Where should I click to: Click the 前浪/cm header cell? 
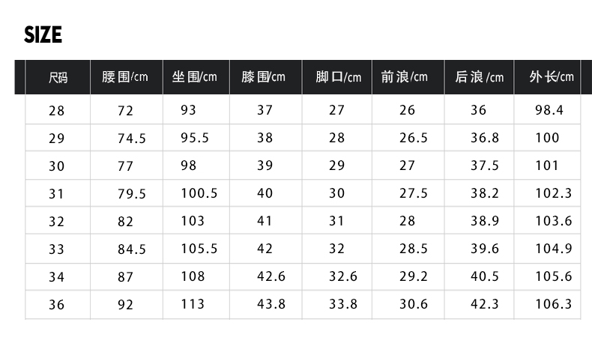coord(408,77)
